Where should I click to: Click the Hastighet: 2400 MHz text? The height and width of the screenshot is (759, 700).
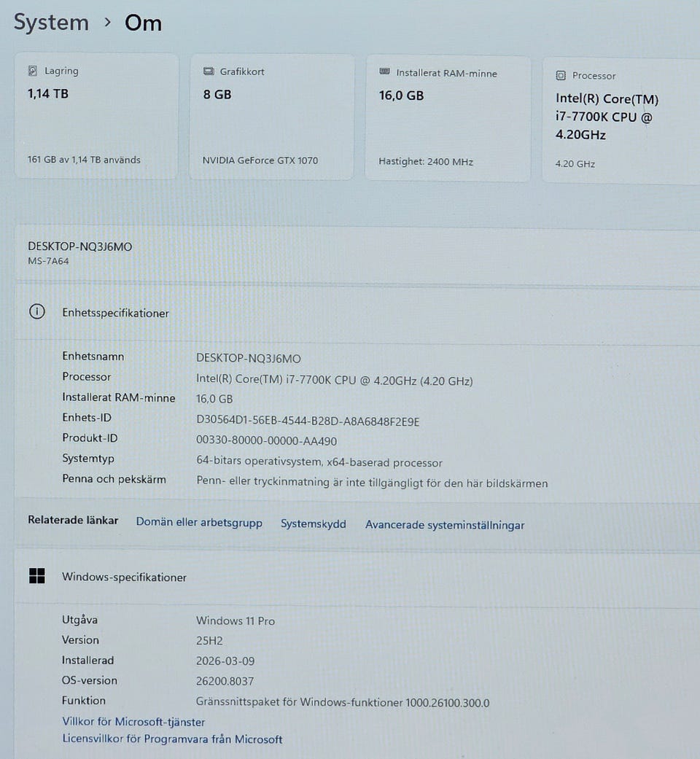[x=426, y=162]
